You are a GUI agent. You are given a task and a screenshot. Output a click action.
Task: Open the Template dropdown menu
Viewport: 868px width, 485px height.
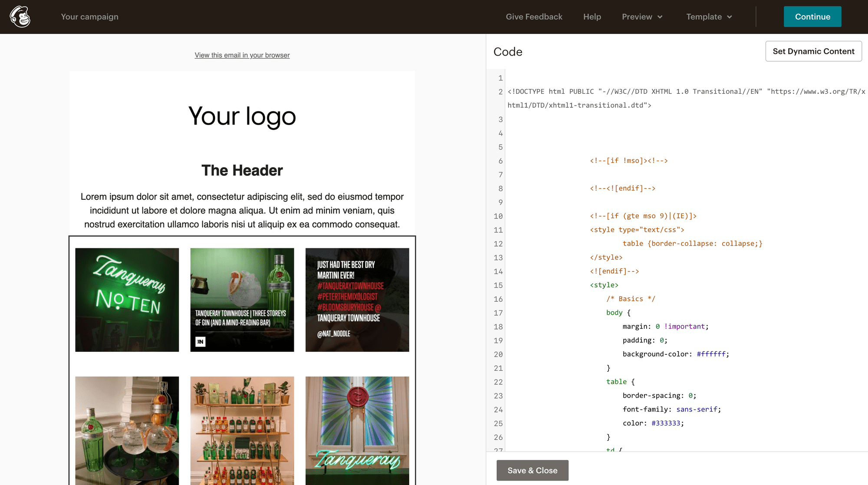point(709,16)
